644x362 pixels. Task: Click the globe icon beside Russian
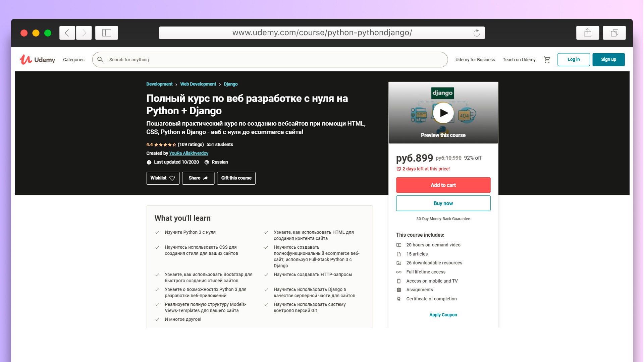[207, 162]
